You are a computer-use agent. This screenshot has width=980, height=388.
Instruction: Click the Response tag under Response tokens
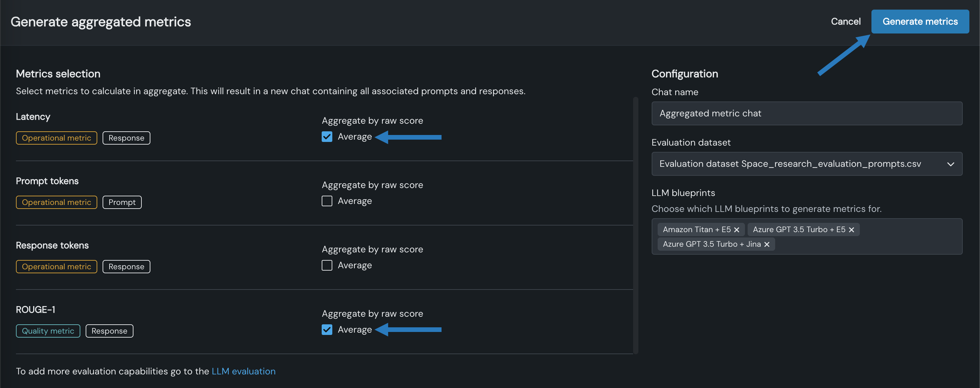126,267
